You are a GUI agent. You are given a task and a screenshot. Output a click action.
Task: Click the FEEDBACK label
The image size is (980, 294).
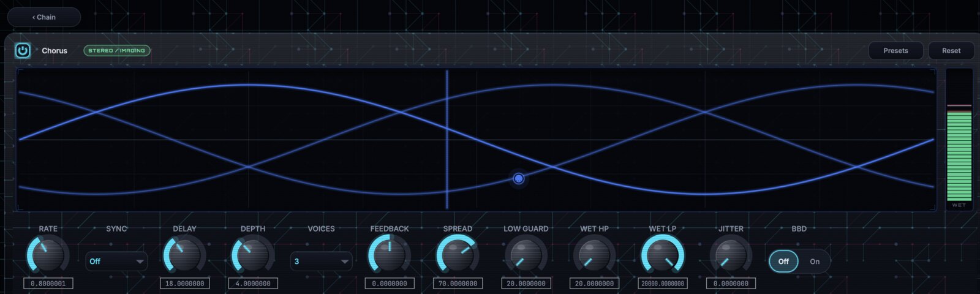tap(390, 228)
